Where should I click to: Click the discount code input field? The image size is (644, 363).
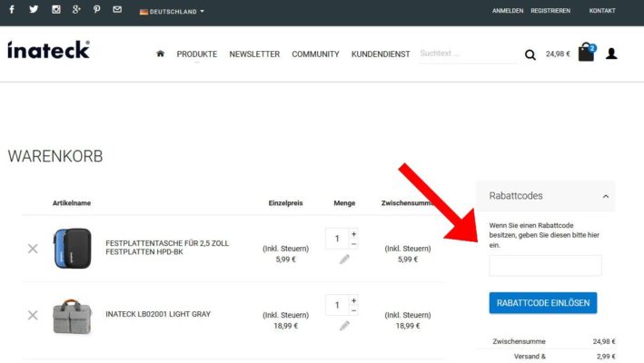click(x=545, y=265)
